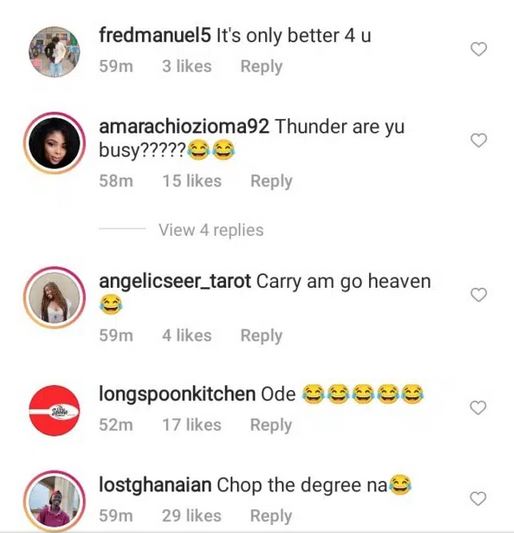The image size is (514, 533).
Task: View angelicseer_tarot's profile avatar
Action: tap(54, 297)
